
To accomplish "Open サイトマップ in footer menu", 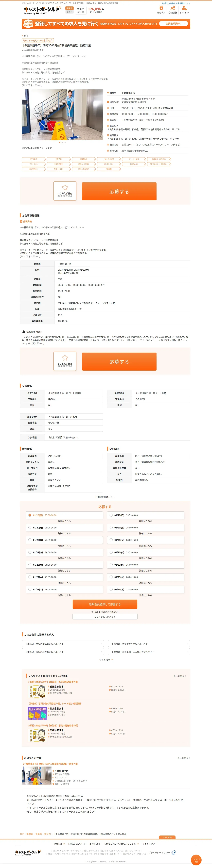I will 149,844.
